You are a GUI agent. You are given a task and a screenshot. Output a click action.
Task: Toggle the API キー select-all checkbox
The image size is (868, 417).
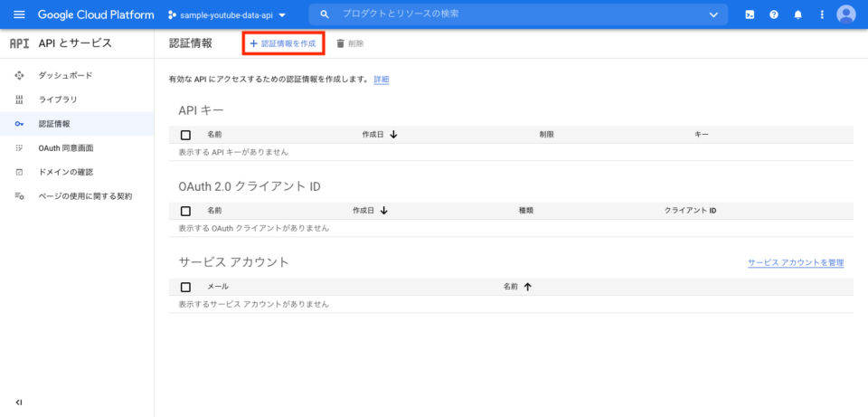click(186, 135)
